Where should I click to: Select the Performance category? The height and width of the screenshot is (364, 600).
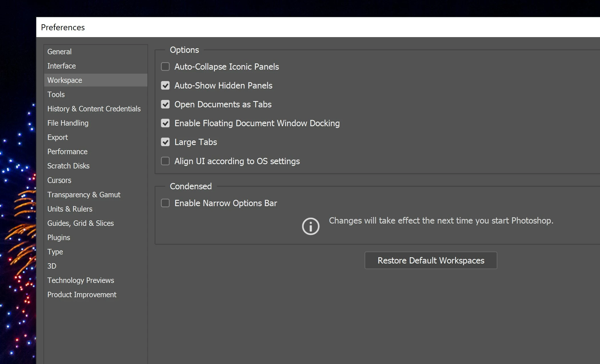[x=67, y=152]
